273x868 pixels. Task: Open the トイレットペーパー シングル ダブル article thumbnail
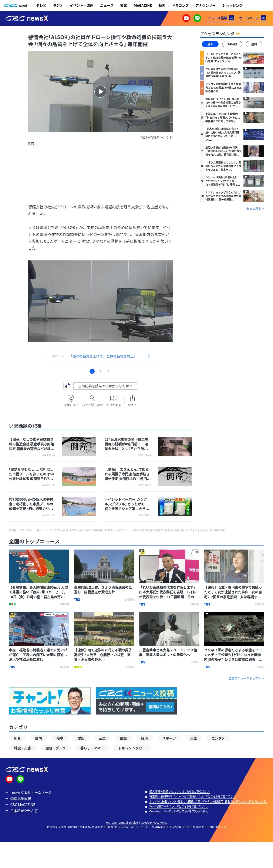175,506
